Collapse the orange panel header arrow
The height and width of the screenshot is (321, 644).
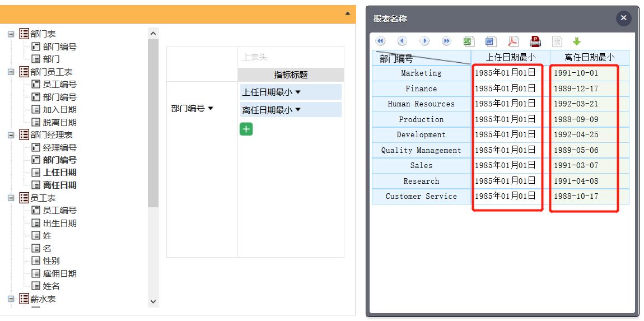[x=347, y=13]
